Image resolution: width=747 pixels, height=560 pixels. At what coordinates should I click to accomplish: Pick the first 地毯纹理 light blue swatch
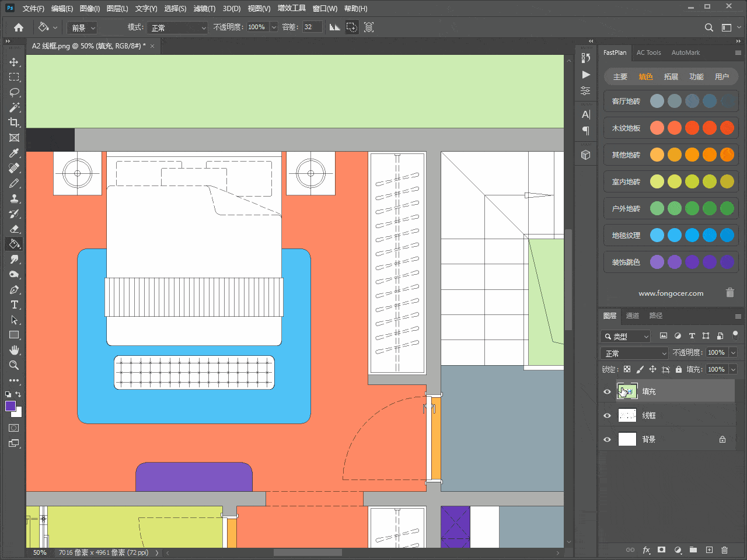pos(657,235)
